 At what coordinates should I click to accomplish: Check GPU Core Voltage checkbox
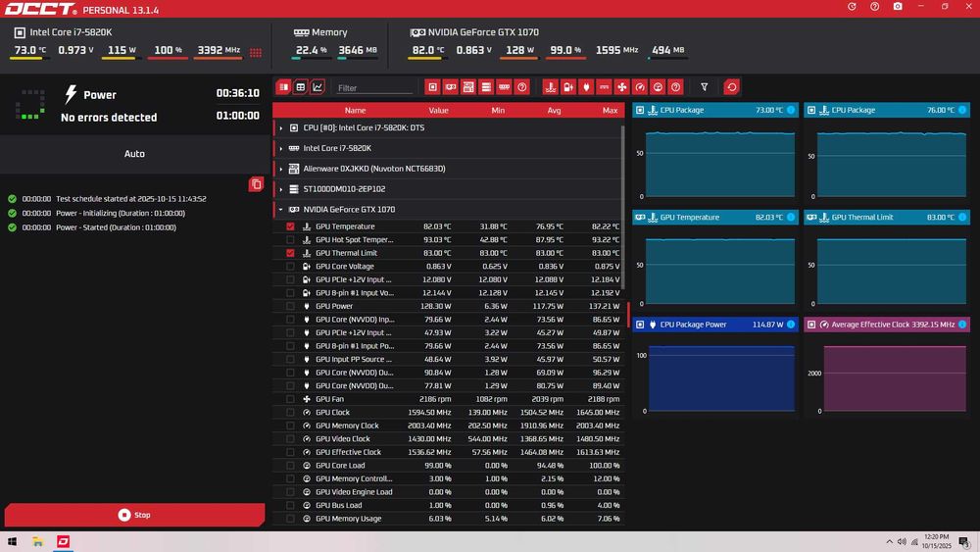click(290, 267)
